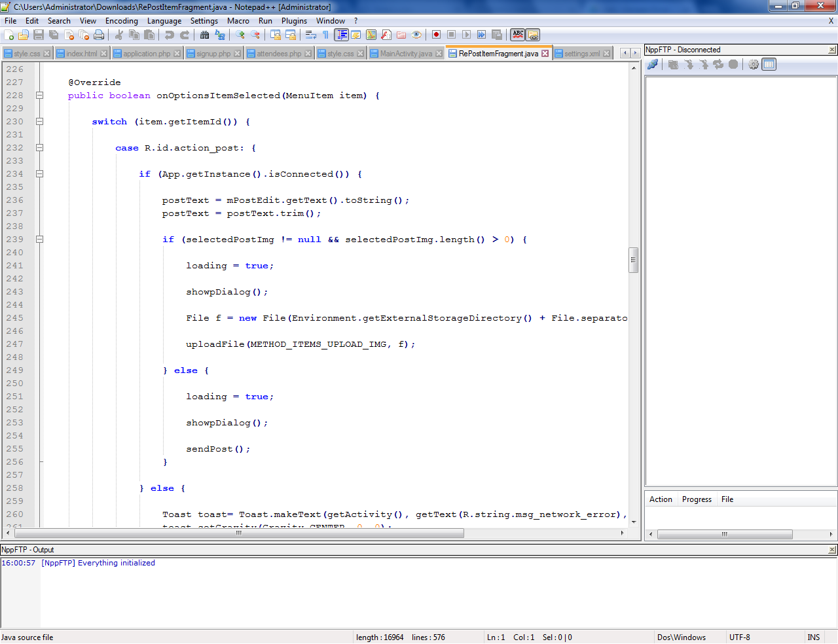Screen dimensions: 838x644
Task: Close the NppFTP Output panel
Action: tap(832, 550)
